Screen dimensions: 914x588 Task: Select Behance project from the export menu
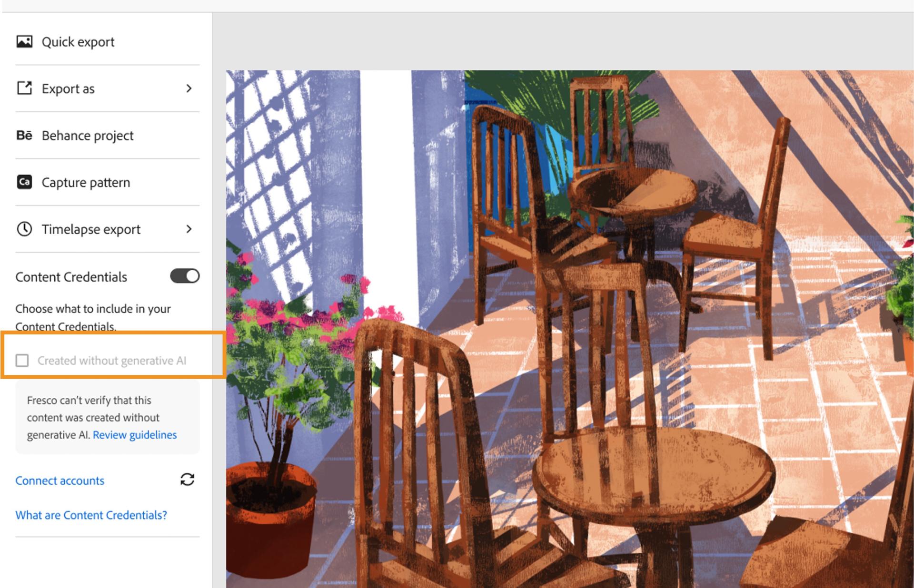87,136
